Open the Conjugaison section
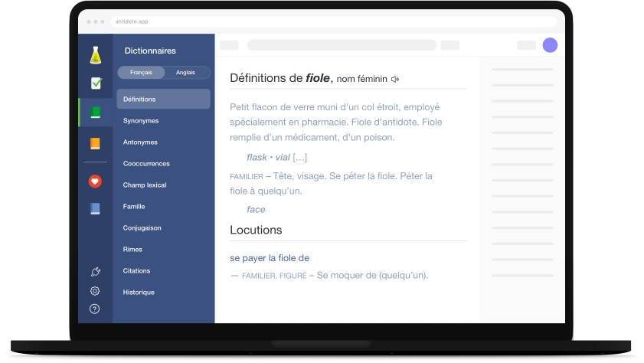 (x=142, y=228)
